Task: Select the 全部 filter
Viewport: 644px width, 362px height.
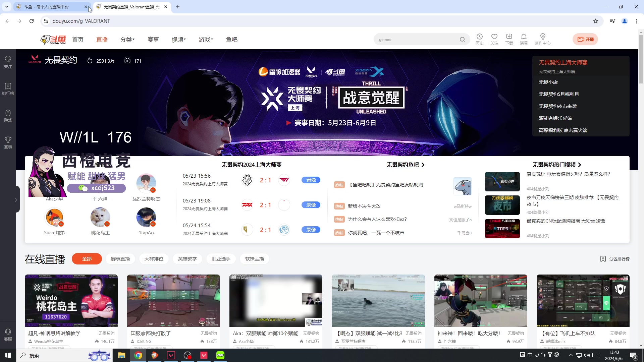Action: (x=87, y=259)
